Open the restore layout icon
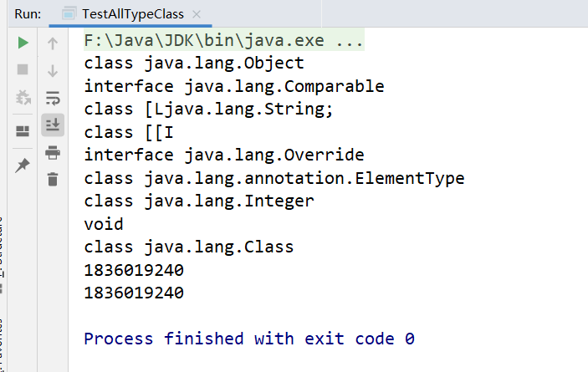 [x=23, y=130]
